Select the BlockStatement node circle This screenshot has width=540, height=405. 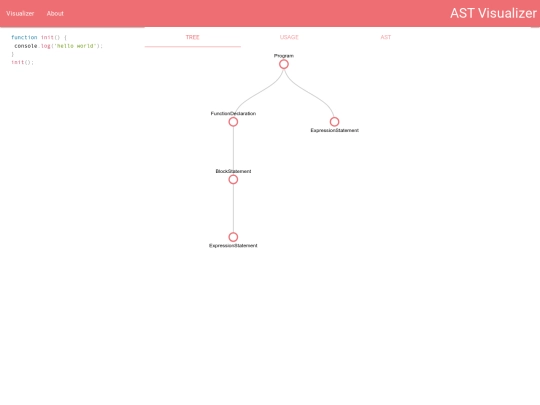tap(233, 179)
